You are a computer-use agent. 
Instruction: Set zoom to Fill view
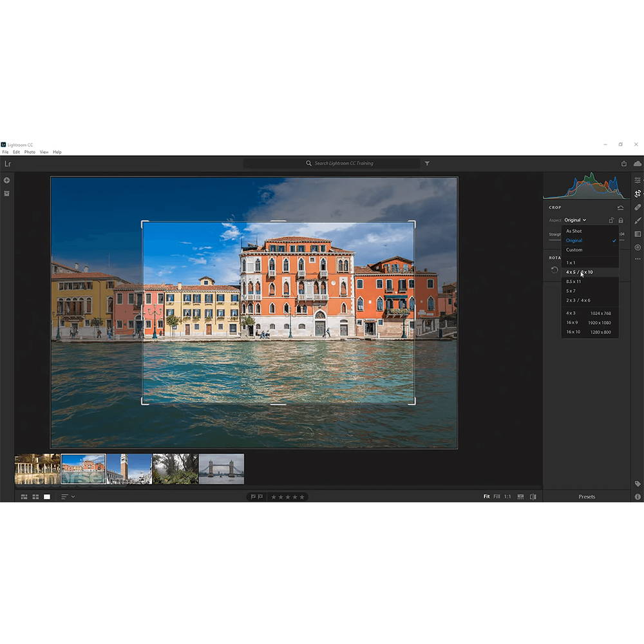[497, 497]
